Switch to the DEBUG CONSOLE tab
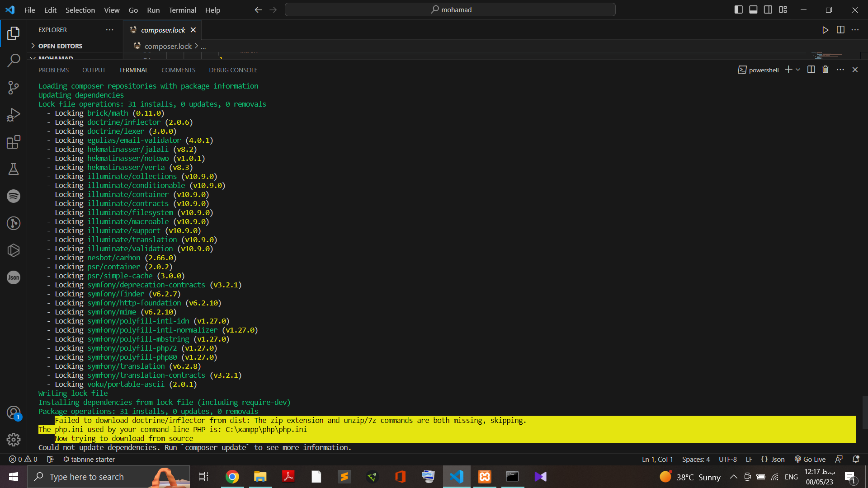The image size is (868, 488). point(233,70)
